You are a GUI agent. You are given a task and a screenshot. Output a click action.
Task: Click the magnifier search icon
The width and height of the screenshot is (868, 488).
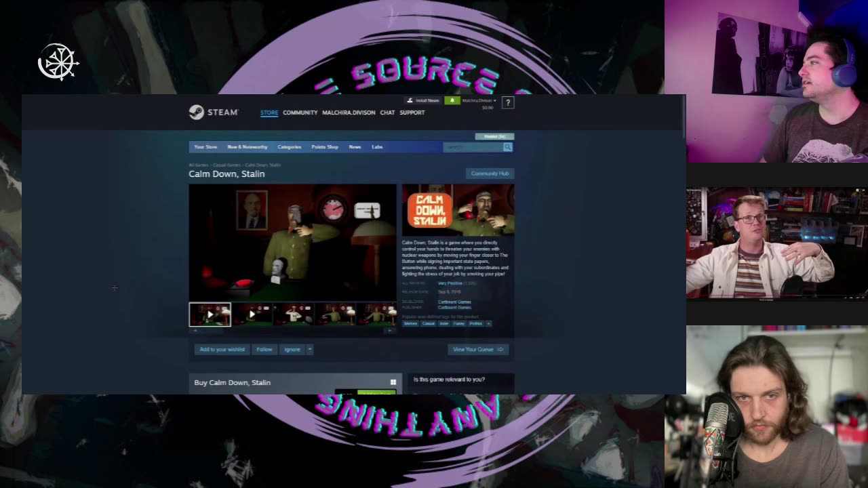click(507, 147)
